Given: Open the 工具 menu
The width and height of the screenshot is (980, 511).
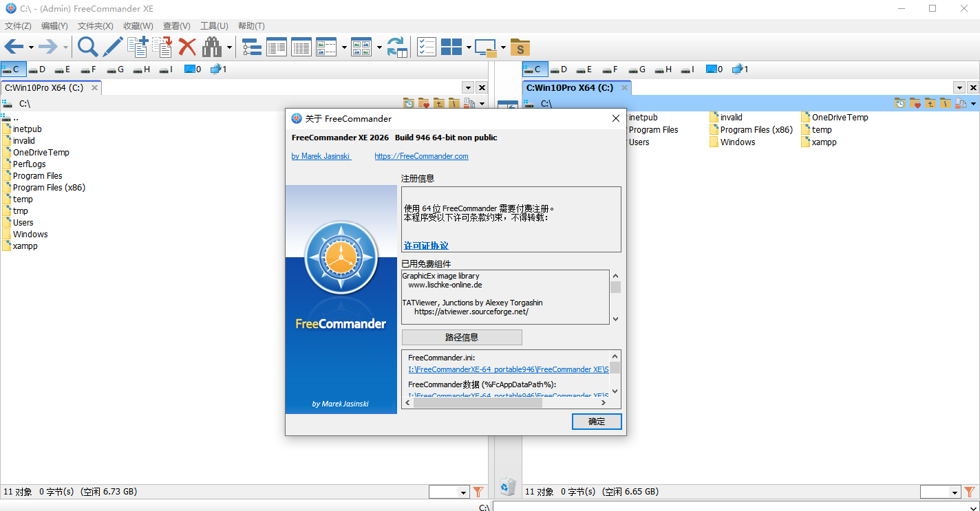Looking at the screenshot, I should 214,25.
